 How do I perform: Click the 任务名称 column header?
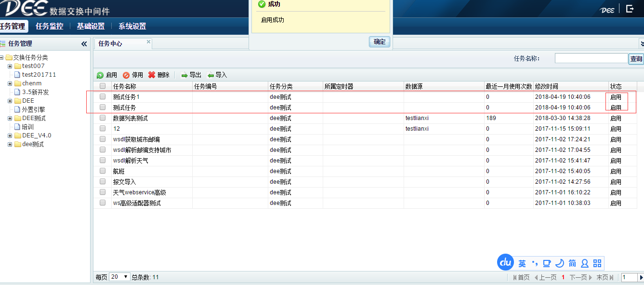(x=152, y=86)
